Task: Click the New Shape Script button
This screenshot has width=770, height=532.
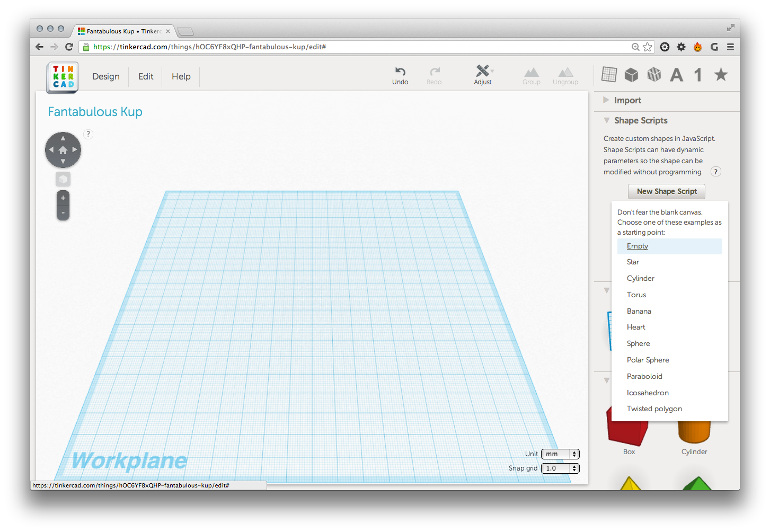Action: 667,191
